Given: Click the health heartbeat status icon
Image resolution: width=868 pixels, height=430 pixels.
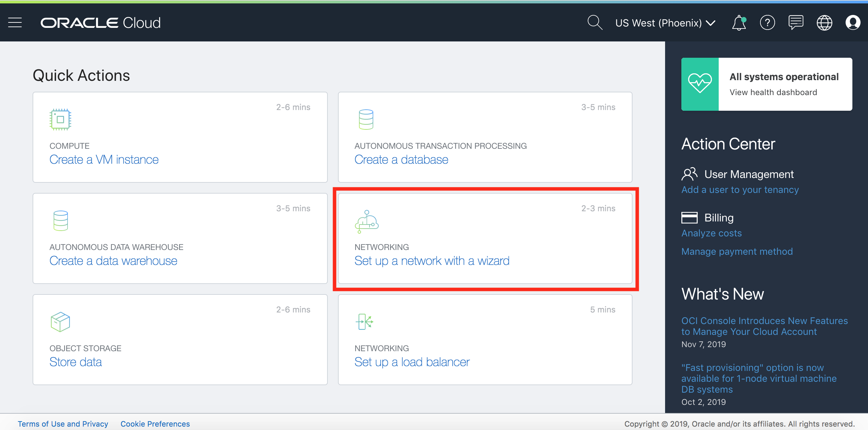Looking at the screenshot, I should (x=700, y=84).
